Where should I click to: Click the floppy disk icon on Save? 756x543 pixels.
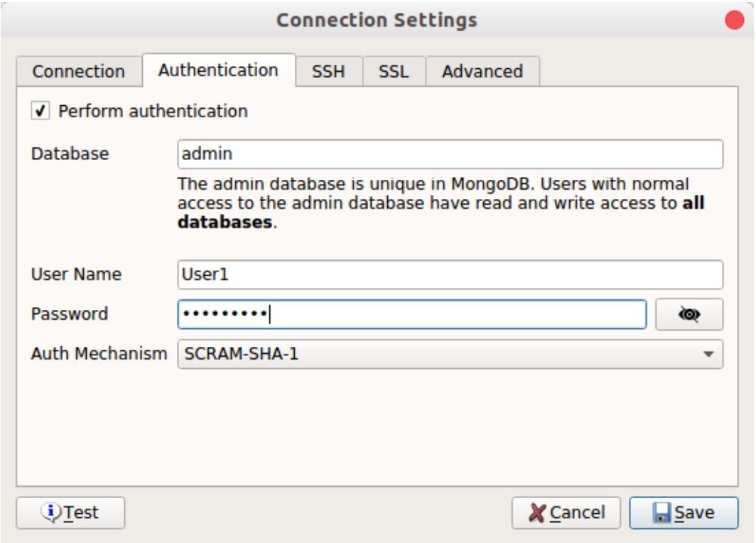[661, 513]
